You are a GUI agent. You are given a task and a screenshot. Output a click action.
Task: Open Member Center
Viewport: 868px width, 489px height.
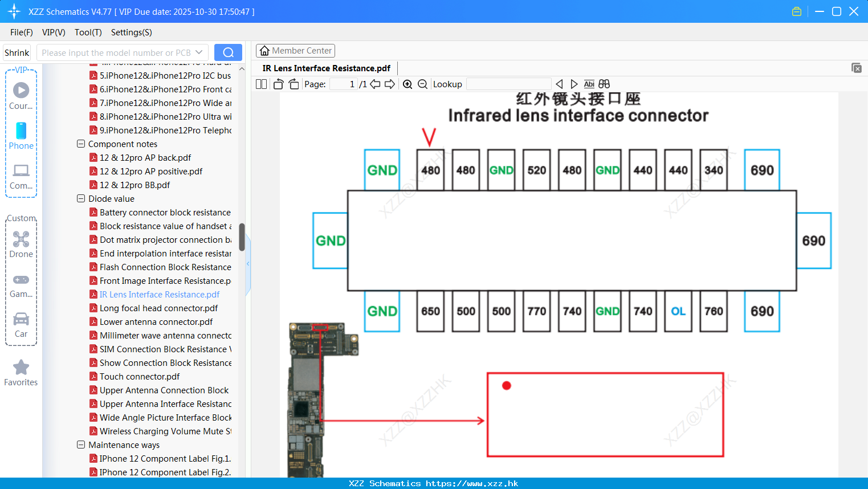295,51
